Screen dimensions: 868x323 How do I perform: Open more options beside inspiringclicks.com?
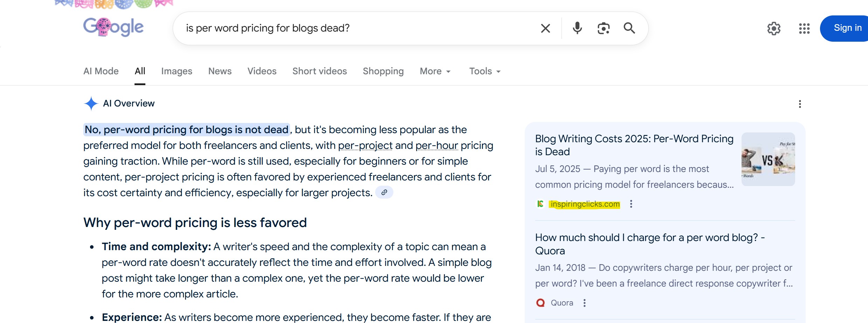tap(631, 204)
